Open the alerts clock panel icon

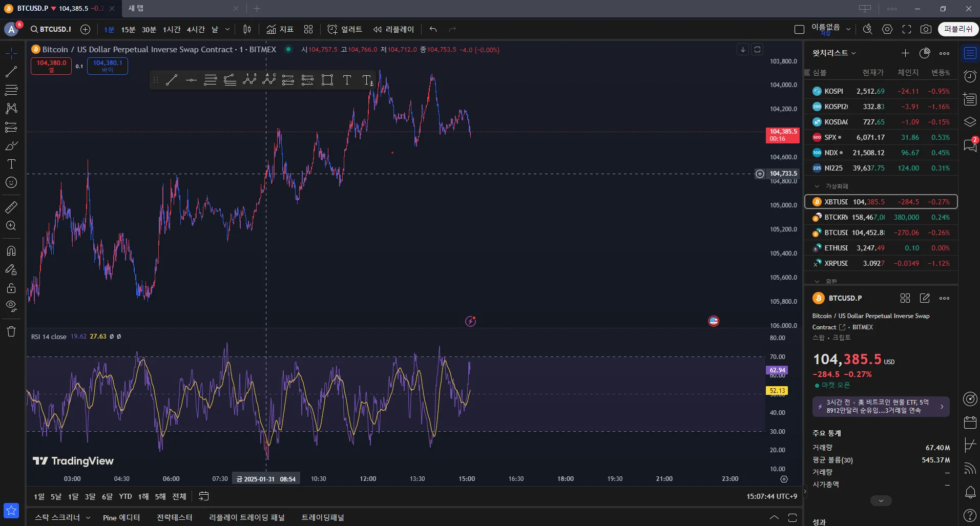pyautogui.click(x=970, y=77)
